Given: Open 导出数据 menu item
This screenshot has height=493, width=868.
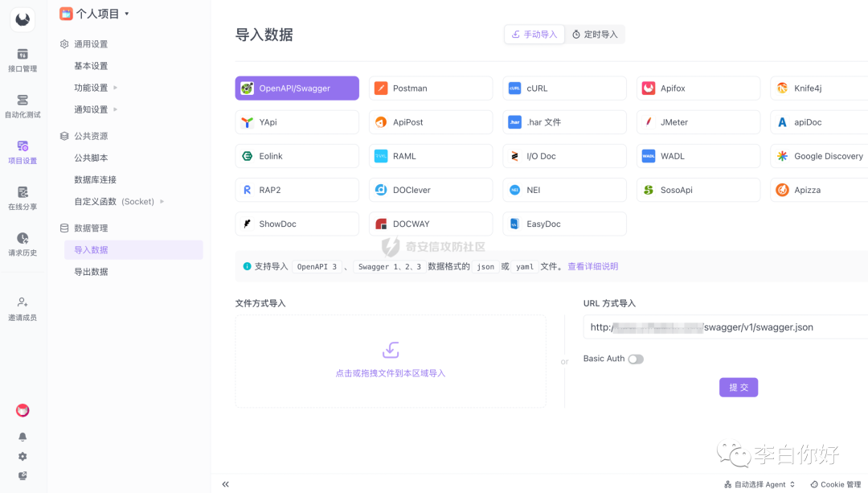Looking at the screenshot, I should pyautogui.click(x=92, y=271).
